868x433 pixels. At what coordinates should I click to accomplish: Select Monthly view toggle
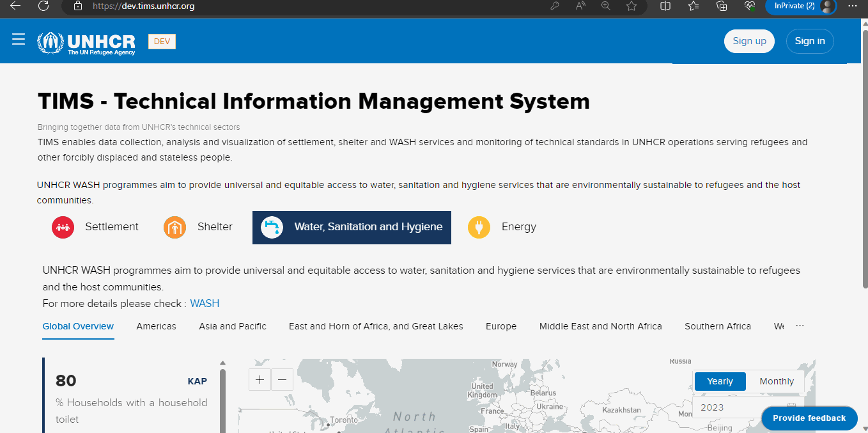click(777, 382)
